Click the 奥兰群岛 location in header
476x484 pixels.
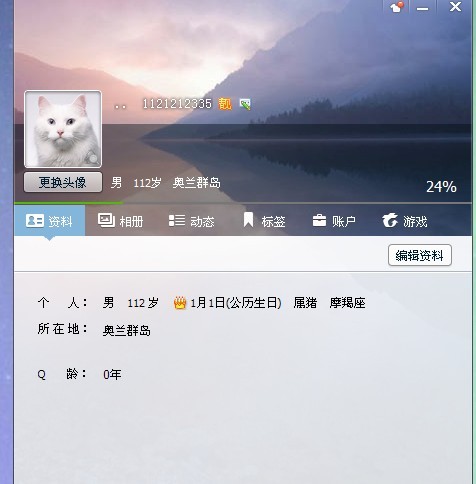(197, 183)
